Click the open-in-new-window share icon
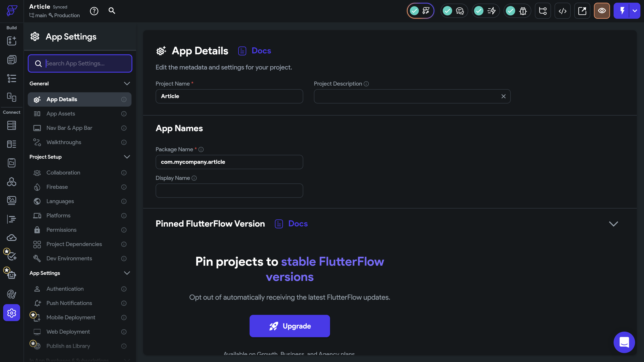The height and width of the screenshot is (362, 644). [582, 11]
